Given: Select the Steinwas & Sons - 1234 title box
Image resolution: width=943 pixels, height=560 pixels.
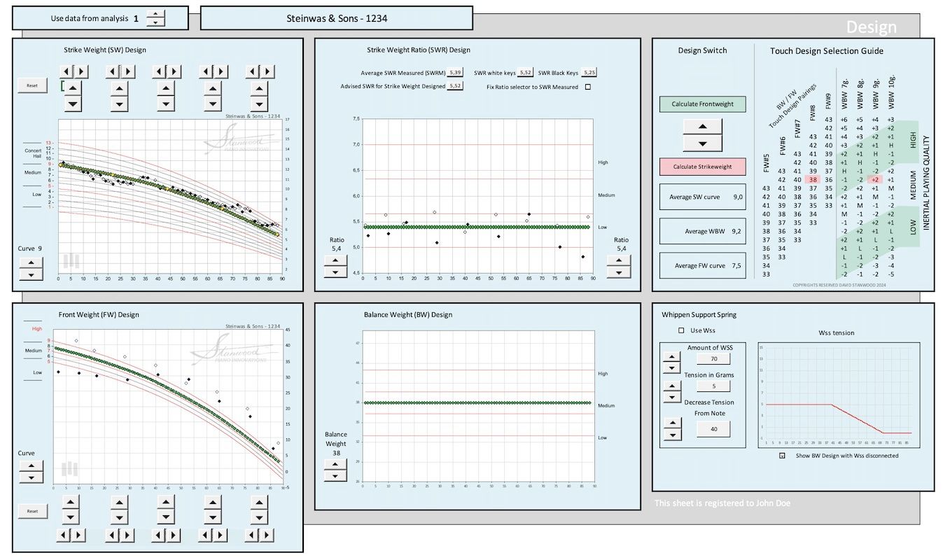Looking at the screenshot, I should pos(336,19).
